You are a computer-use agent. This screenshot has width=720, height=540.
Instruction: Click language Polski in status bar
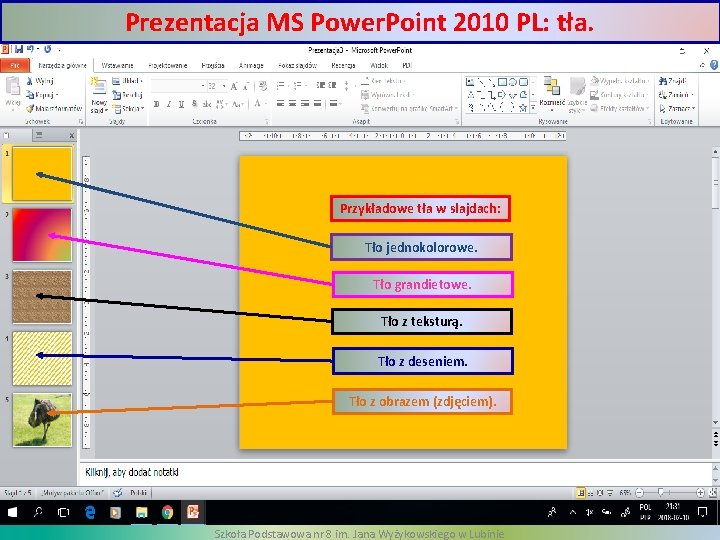[139, 493]
